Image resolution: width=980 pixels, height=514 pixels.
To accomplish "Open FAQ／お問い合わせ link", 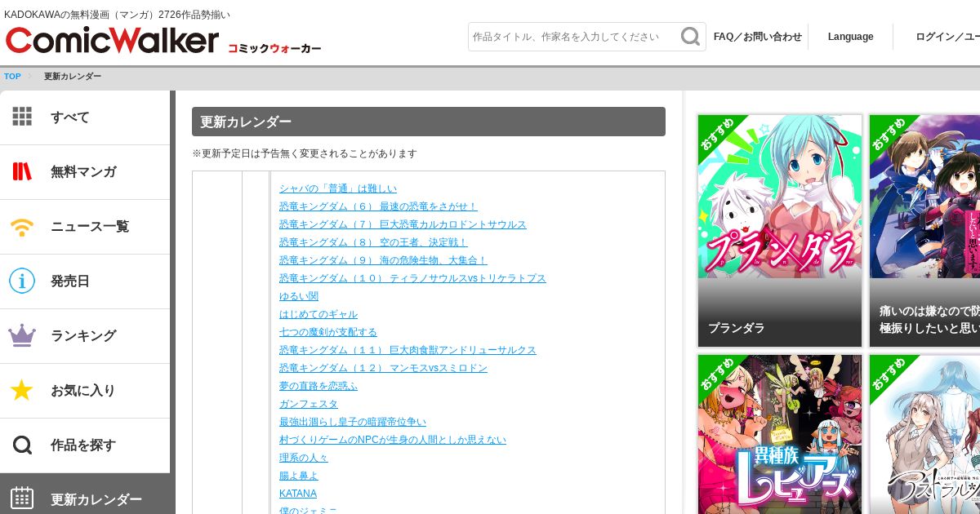I will pos(758,37).
